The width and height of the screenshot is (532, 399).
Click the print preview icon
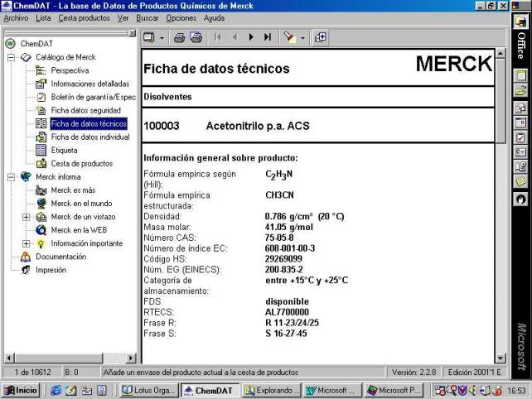pyautogui.click(x=196, y=37)
